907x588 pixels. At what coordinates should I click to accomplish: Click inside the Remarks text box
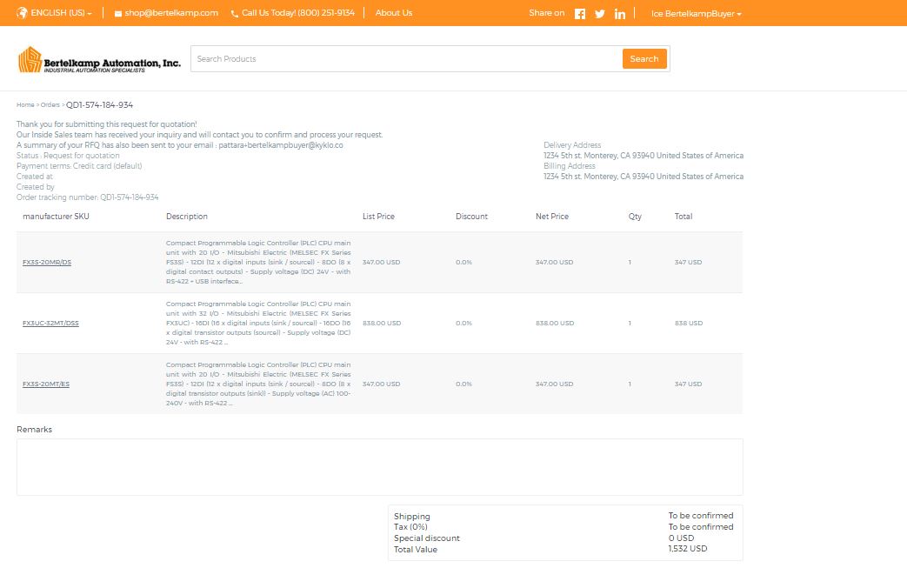pyautogui.click(x=379, y=467)
